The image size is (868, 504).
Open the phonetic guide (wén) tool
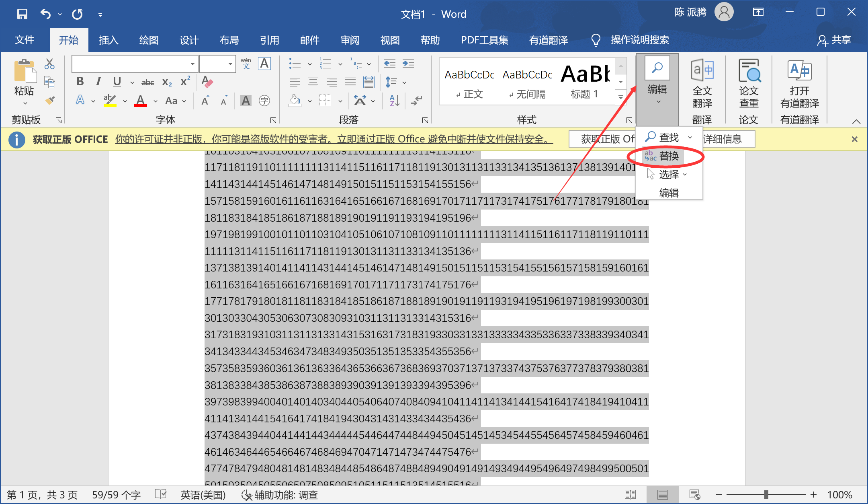(246, 64)
